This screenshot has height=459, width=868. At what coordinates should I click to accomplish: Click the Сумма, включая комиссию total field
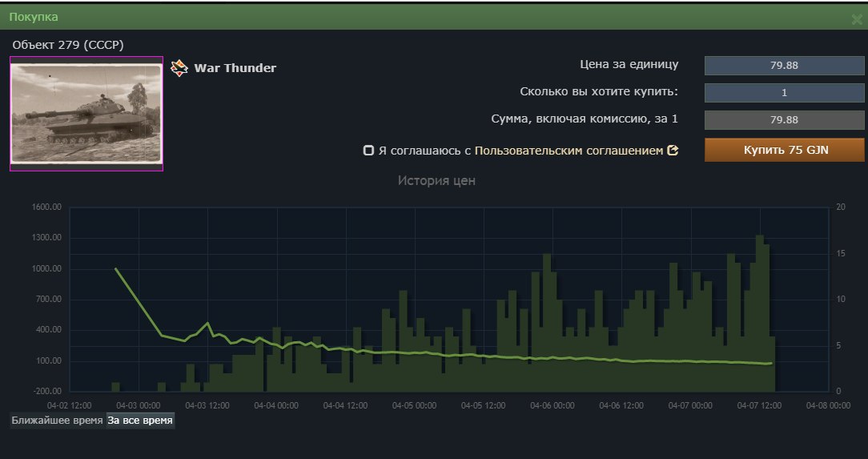pyautogui.click(x=784, y=119)
